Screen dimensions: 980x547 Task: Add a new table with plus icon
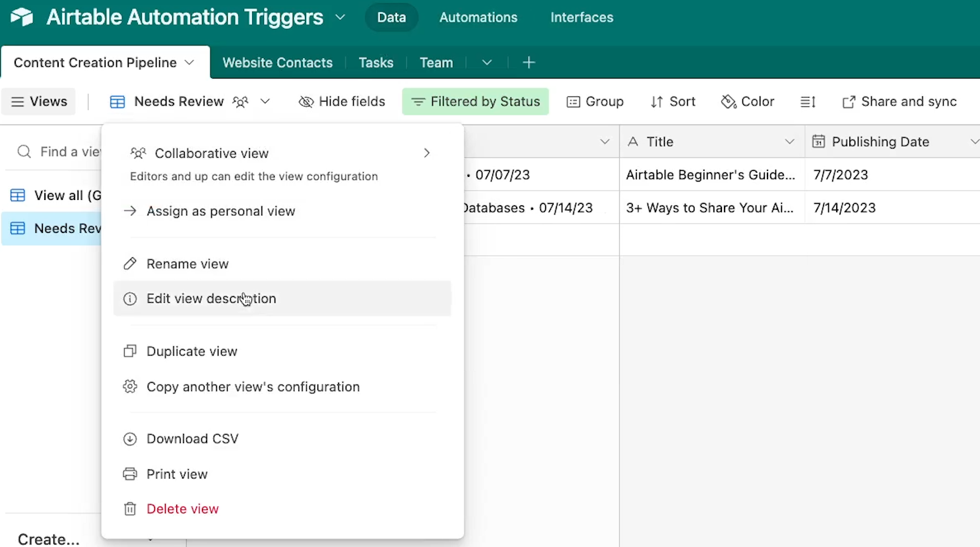point(529,63)
